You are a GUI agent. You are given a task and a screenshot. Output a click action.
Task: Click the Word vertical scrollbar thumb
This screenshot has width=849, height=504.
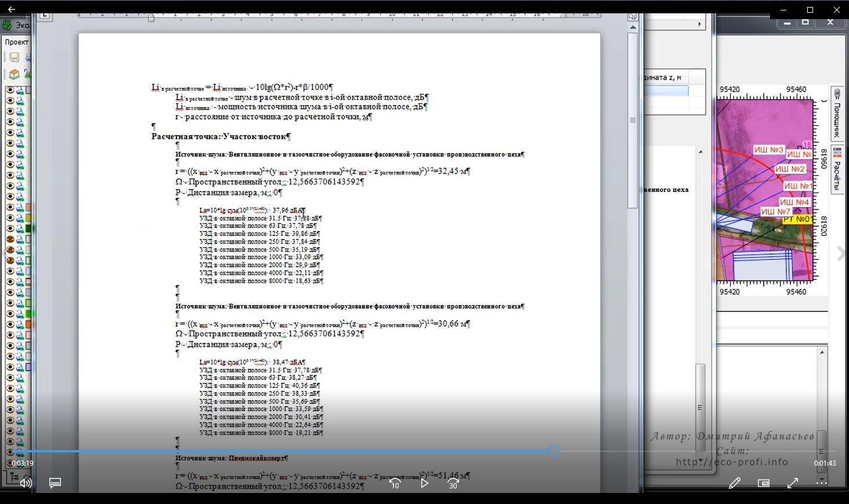(633, 120)
